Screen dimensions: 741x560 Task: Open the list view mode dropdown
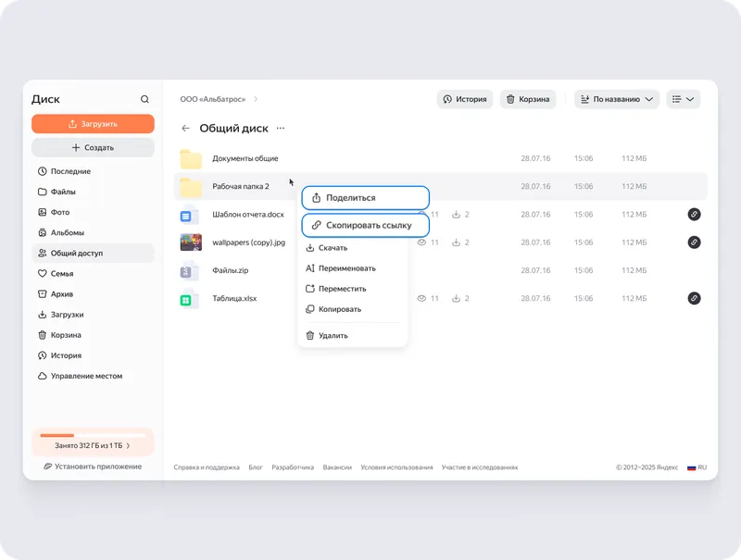point(684,99)
